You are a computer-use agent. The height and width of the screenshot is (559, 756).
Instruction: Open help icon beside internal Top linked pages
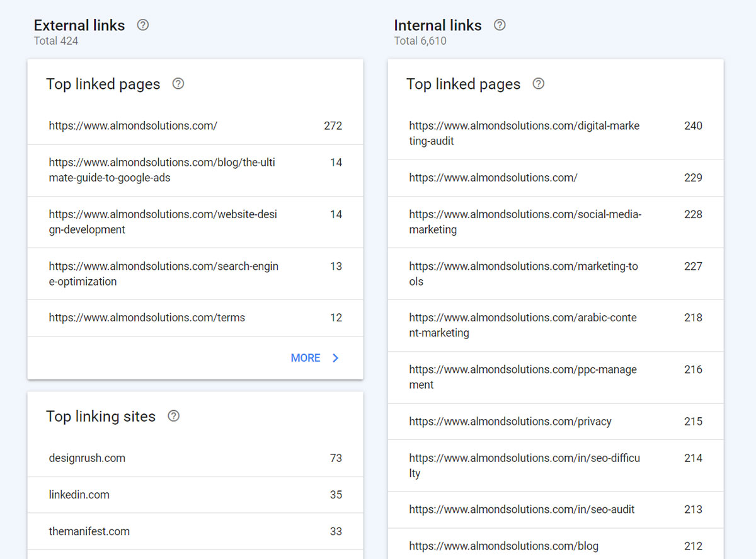coord(539,84)
